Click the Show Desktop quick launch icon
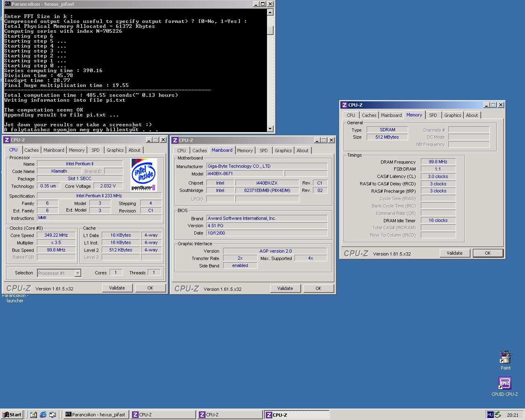Viewport: 525px width, 420px height. pos(34,415)
